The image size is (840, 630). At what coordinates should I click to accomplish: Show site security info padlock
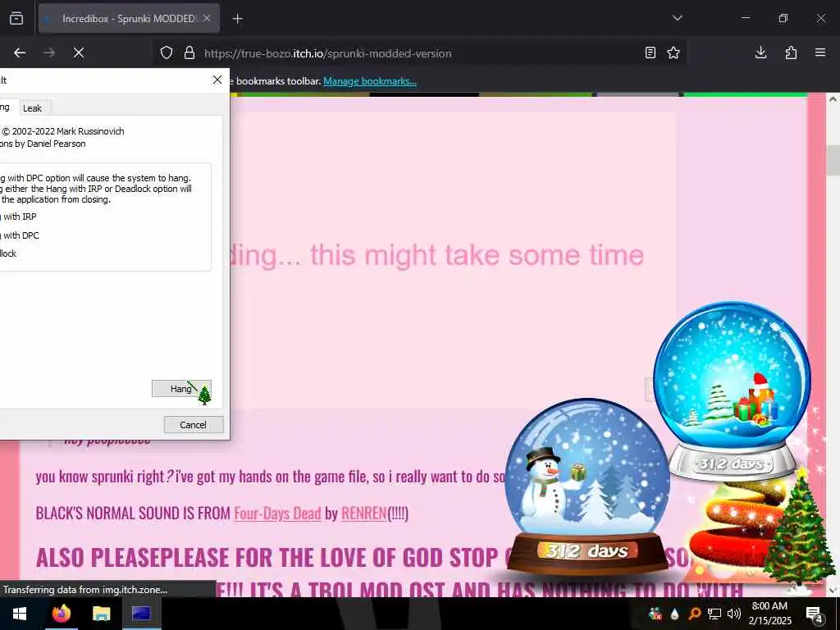point(189,53)
